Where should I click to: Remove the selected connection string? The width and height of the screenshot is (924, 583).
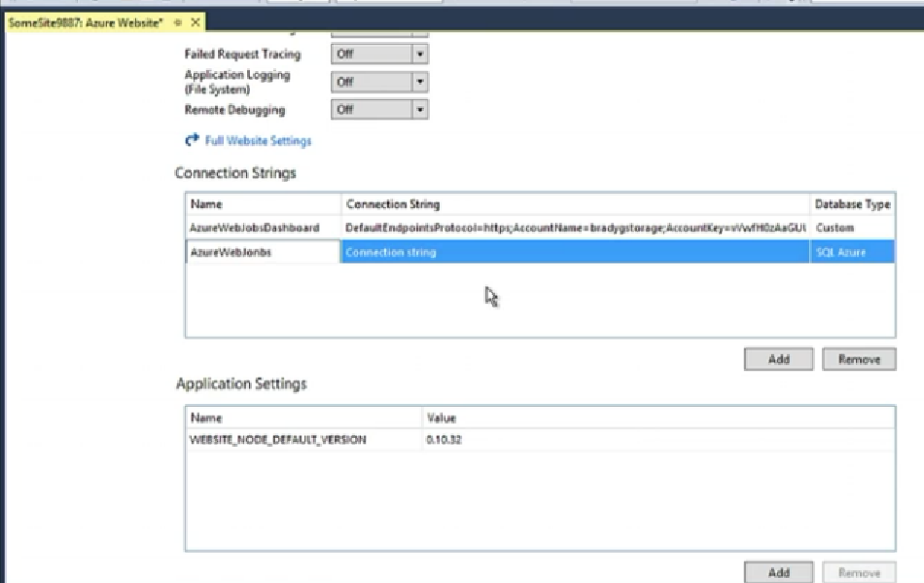coord(858,359)
